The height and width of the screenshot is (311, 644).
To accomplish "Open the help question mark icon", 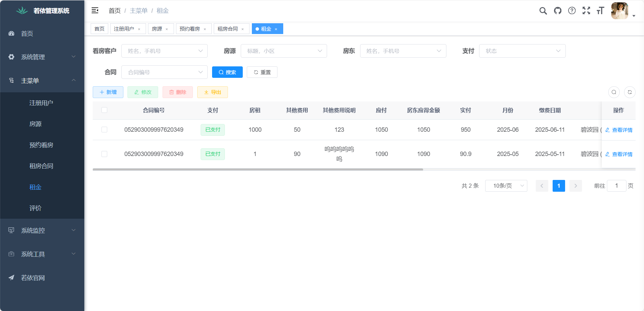I will click(x=572, y=11).
